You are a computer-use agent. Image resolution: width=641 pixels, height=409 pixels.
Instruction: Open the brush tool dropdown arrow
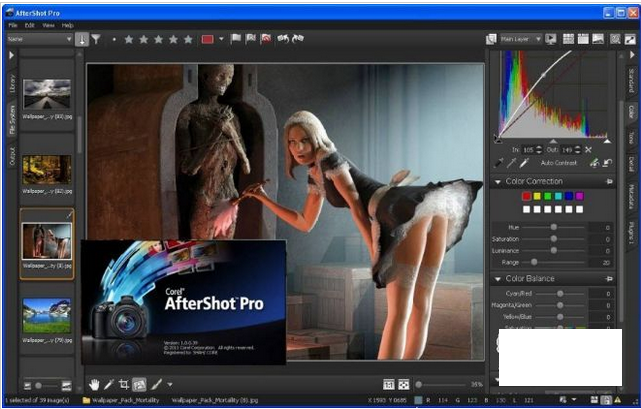click(x=170, y=384)
